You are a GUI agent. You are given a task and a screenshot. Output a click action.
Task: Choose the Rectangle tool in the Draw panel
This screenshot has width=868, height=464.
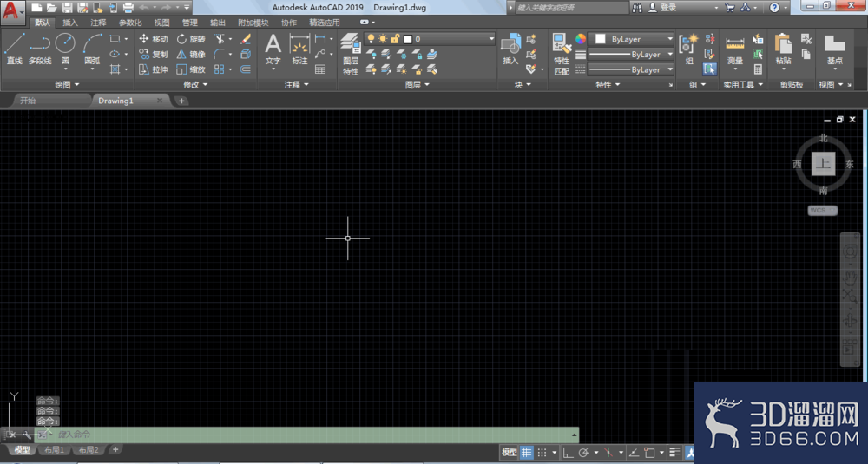115,39
